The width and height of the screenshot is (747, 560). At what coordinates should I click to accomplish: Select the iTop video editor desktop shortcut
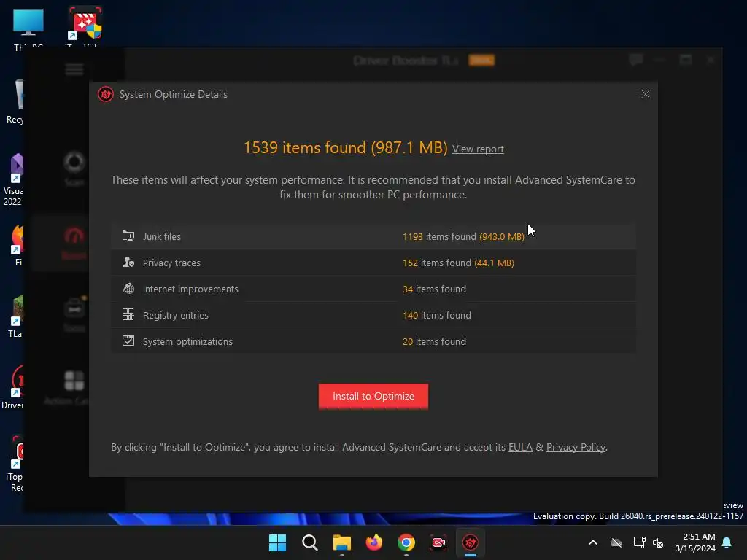coord(85,27)
